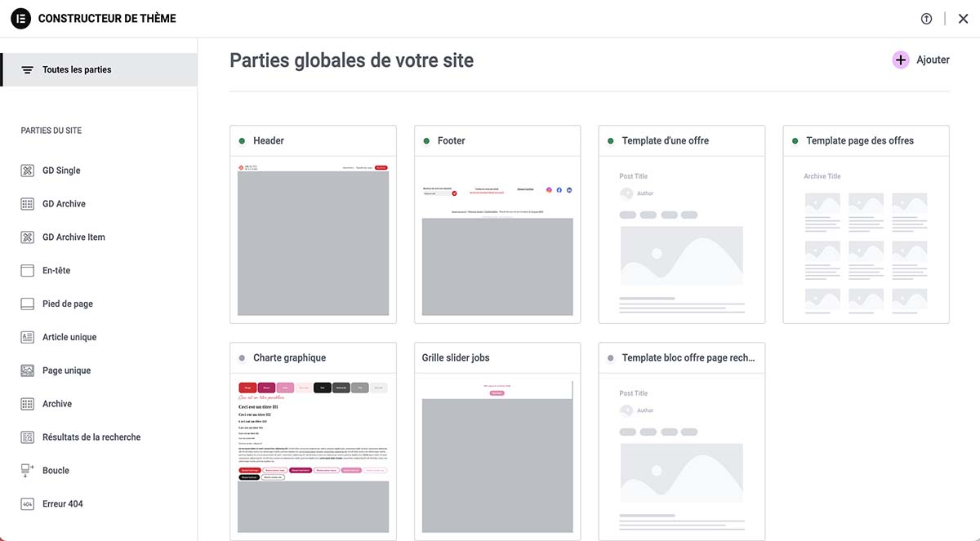The width and height of the screenshot is (980, 541).
Task: Click the pink plus Ajouter icon
Action: pyautogui.click(x=901, y=60)
